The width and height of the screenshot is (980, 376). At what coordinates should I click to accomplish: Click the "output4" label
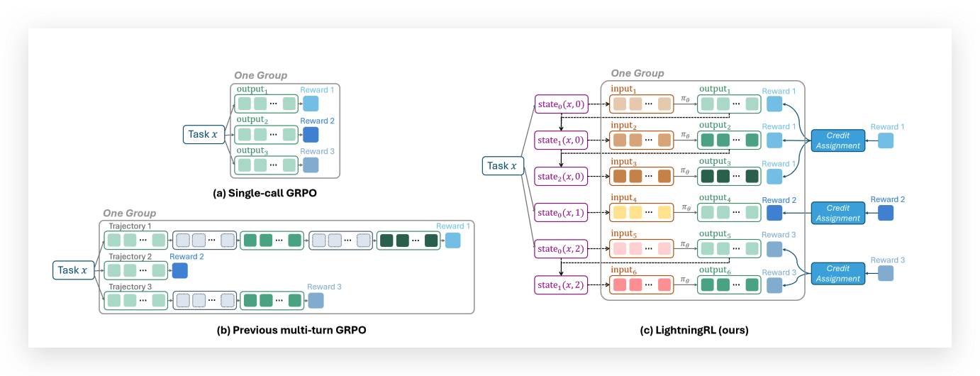(715, 198)
